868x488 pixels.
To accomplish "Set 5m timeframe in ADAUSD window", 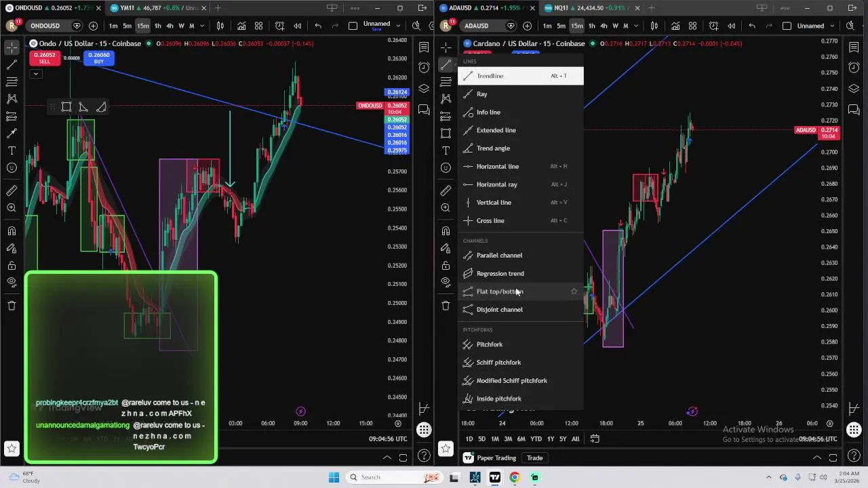I will [x=561, y=26].
